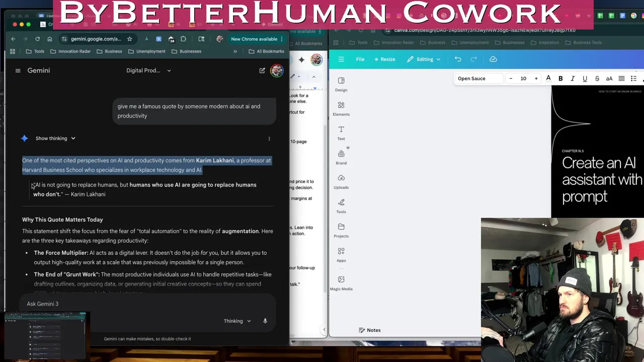Click the font size value 10

[x=523, y=78]
